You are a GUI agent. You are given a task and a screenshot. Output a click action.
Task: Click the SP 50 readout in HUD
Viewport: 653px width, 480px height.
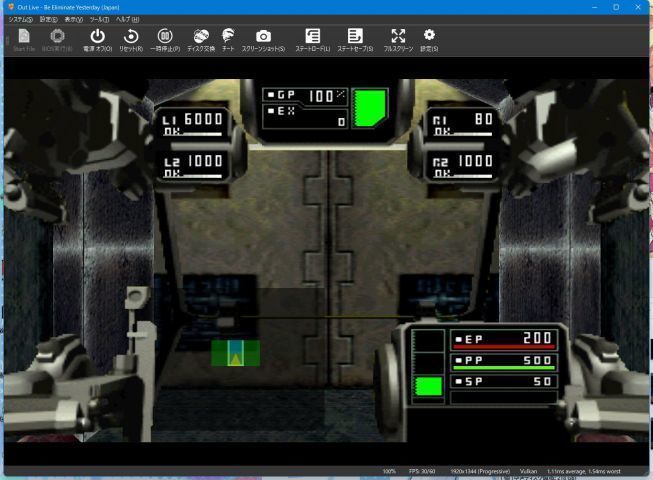point(504,381)
